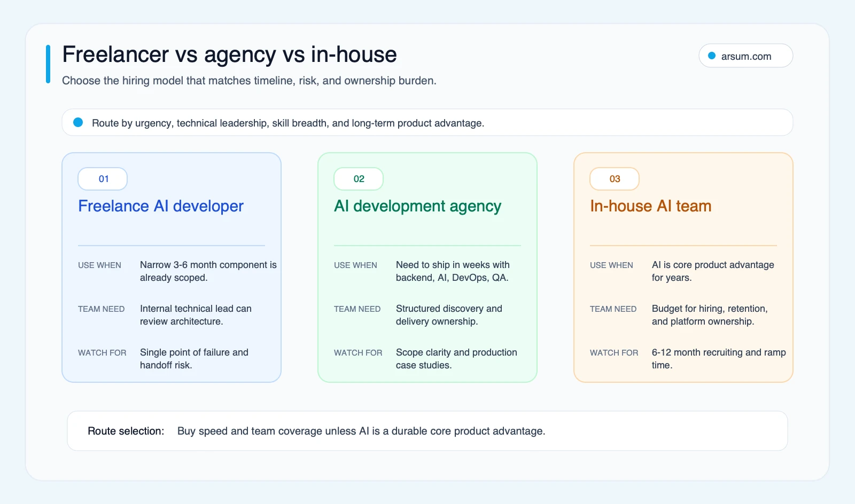The height and width of the screenshot is (504, 855).
Task: Click 'Buy speed and team coverage' sentence
Action: point(361,431)
